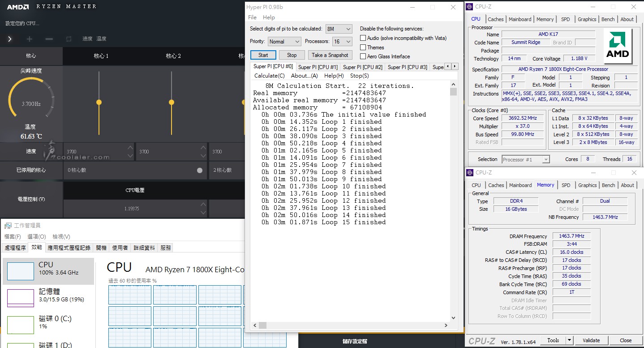The height and width of the screenshot is (348, 644).
Task: Open the 檔案(F) menu in Task Manager
Action: (13, 236)
